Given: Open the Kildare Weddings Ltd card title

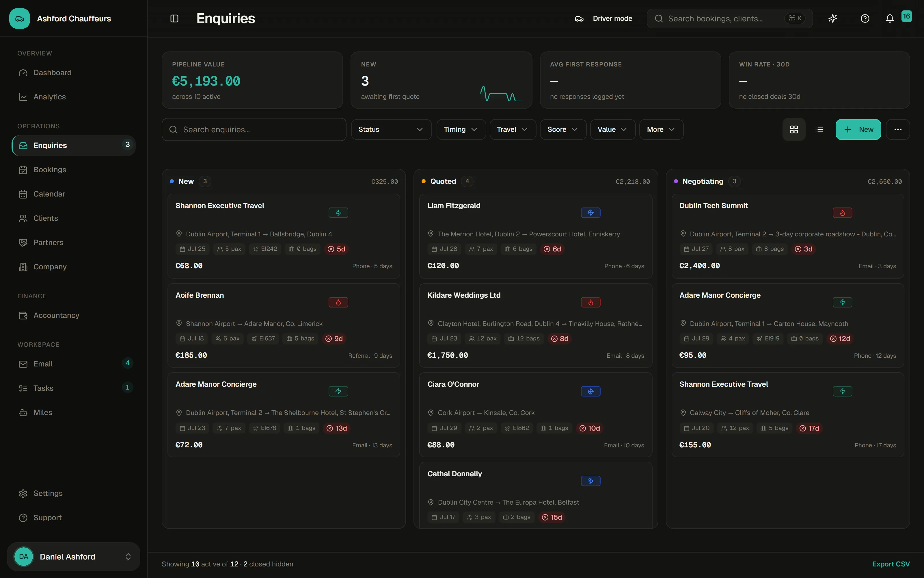Looking at the screenshot, I should pos(463,295).
